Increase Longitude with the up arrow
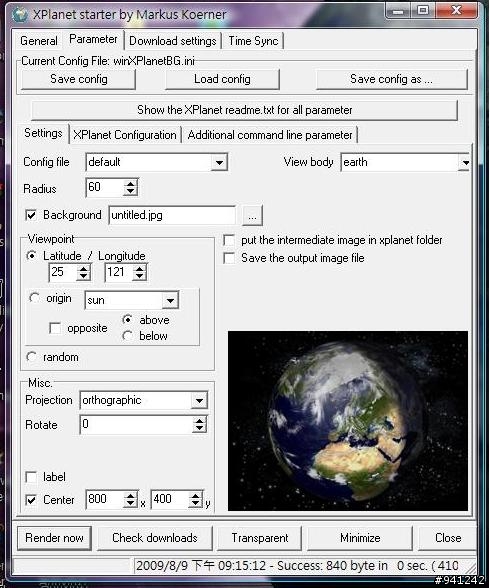490x588 pixels. pos(139,268)
